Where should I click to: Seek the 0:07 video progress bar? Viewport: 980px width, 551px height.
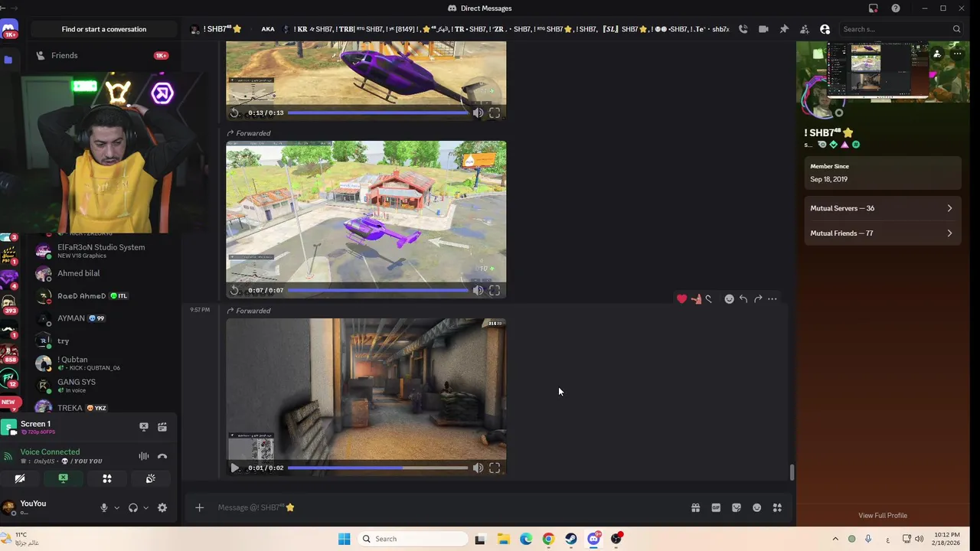[377, 290]
